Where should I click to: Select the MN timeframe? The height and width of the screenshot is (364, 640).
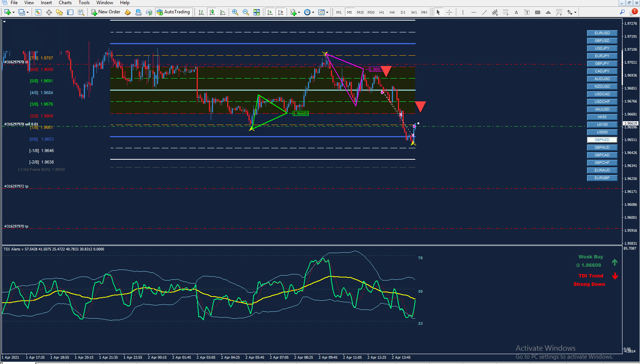424,12
